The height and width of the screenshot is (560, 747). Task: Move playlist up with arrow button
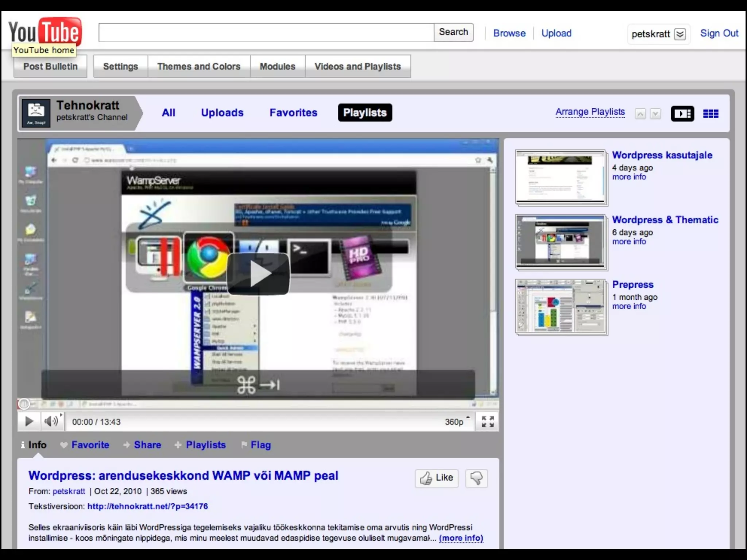pyautogui.click(x=640, y=114)
